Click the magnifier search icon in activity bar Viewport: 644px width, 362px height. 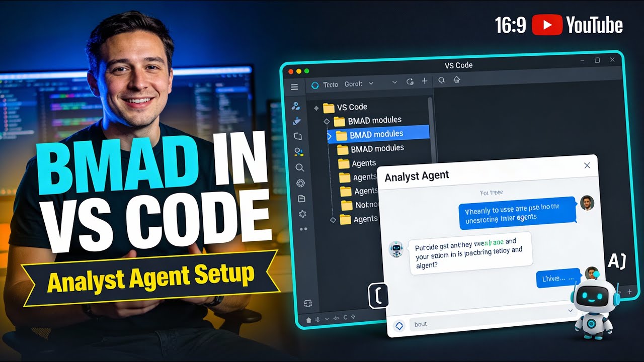[x=300, y=167]
